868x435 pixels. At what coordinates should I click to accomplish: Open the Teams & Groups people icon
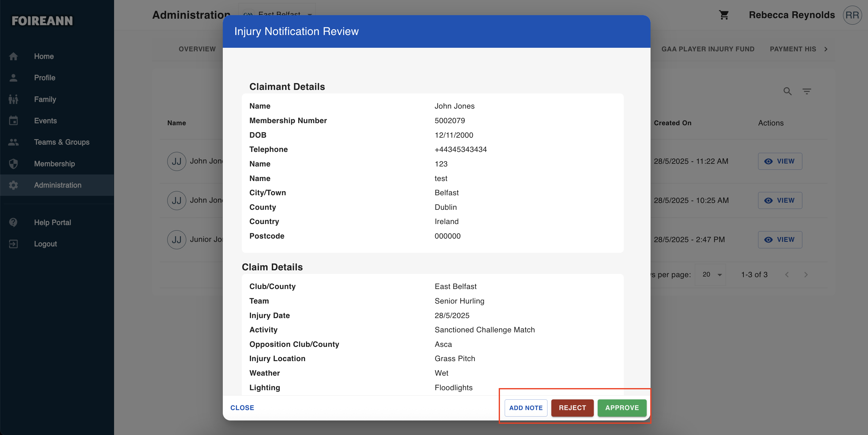click(x=13, y=142)
